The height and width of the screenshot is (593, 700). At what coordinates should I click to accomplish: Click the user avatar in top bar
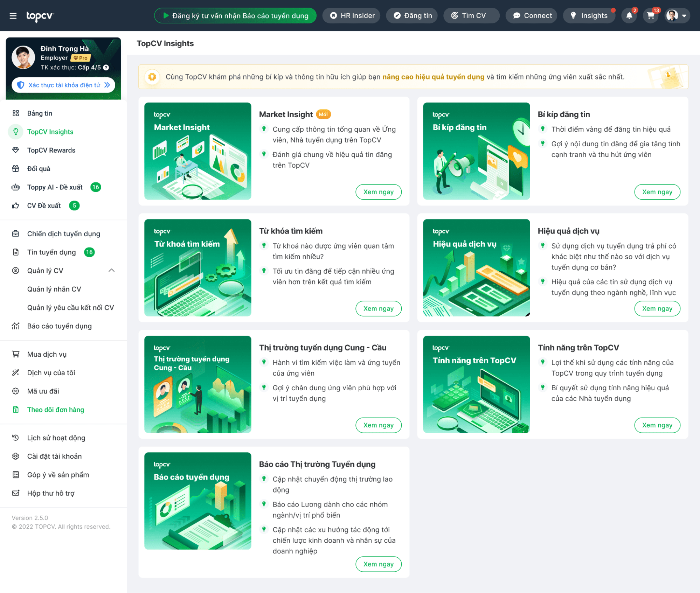pos(672,16)
